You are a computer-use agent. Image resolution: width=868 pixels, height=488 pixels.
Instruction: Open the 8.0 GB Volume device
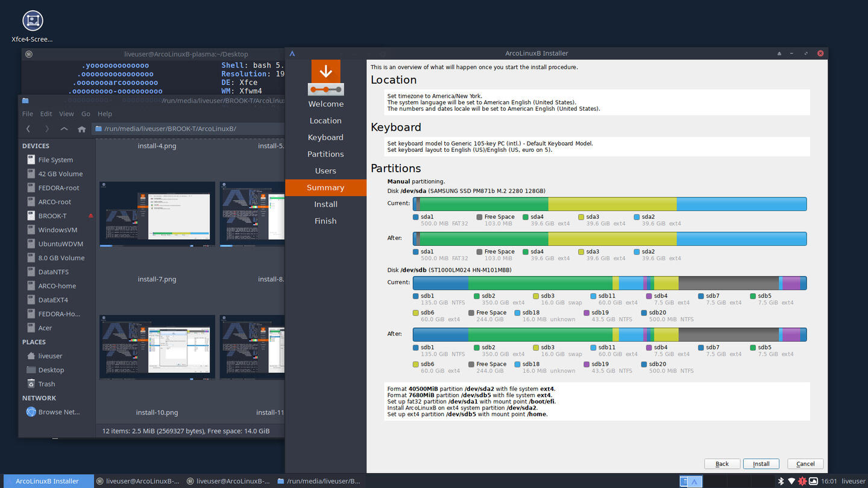(55, 258)
